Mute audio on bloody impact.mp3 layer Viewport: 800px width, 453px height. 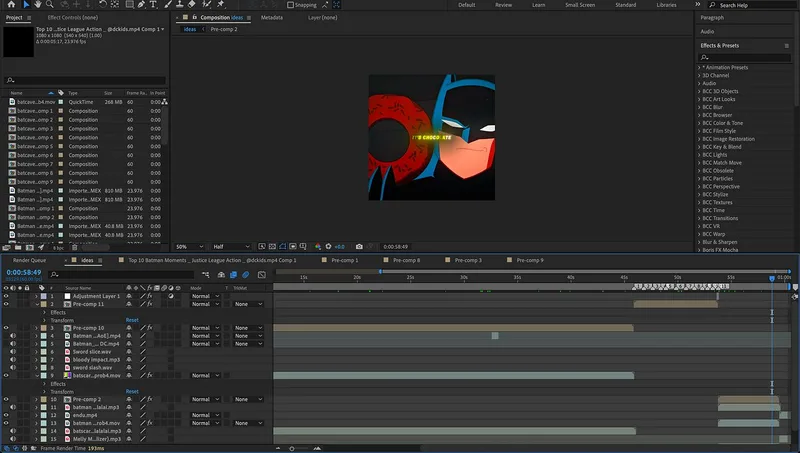13,360
